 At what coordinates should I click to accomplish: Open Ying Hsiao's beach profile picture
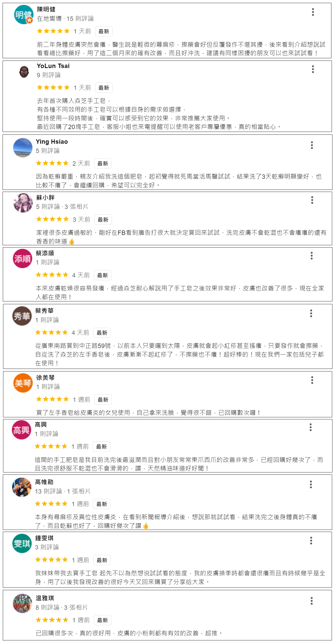[x=23, y=148]
